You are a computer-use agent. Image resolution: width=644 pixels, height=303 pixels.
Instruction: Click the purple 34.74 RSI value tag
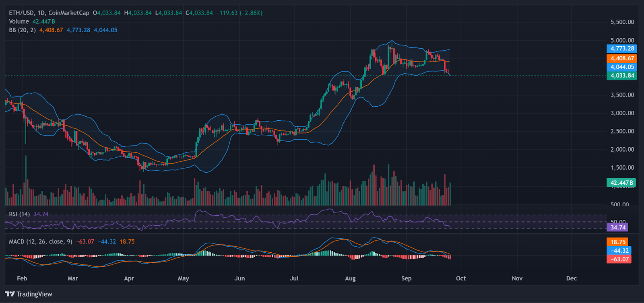618,227
